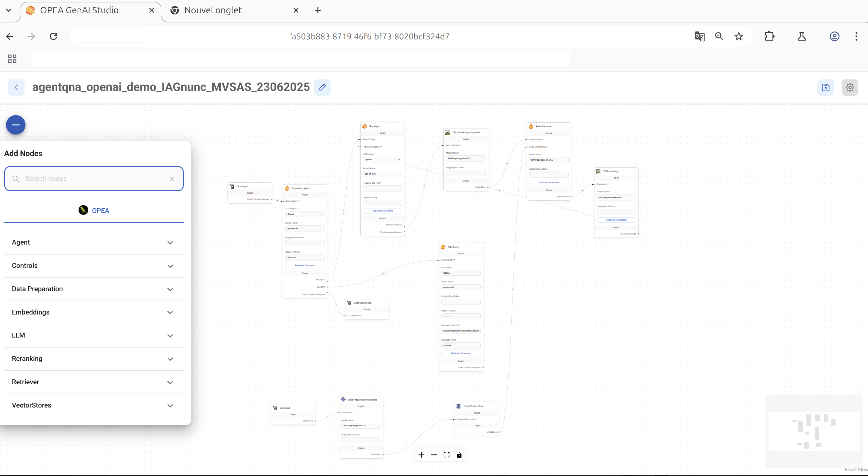Click Additional Parameters in Supervisor Agent node

305,265
